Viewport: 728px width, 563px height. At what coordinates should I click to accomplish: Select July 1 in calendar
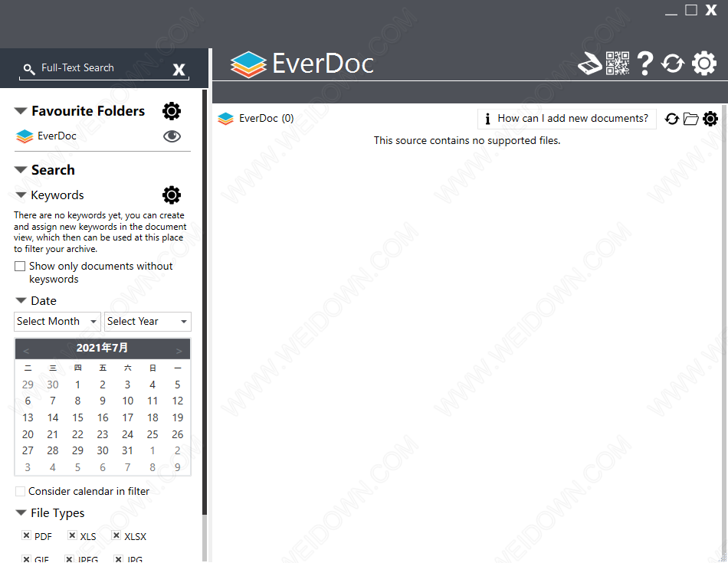pyautogui.click(x=77, y=385)
